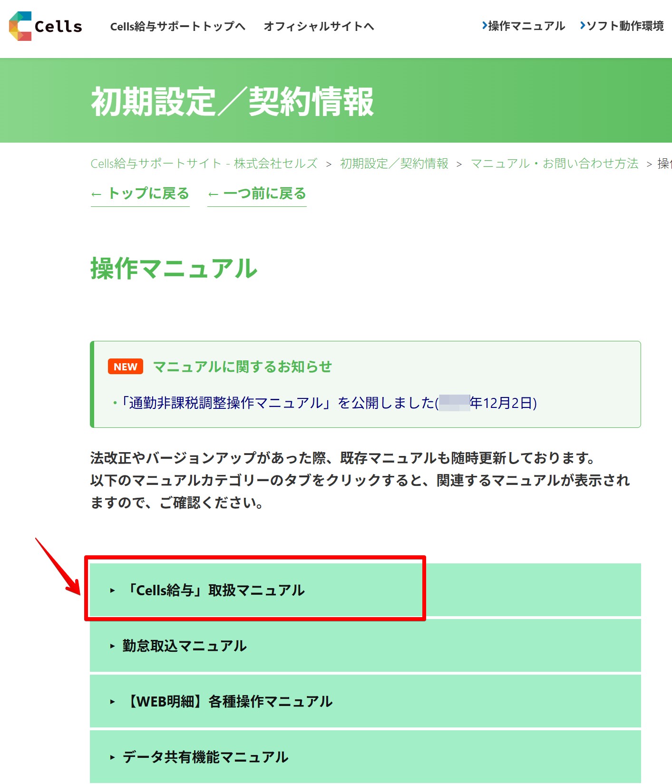Expand 【WEB明細】各種操作マニュアル section
The image size is (672, 784).
tap(365, 701)
